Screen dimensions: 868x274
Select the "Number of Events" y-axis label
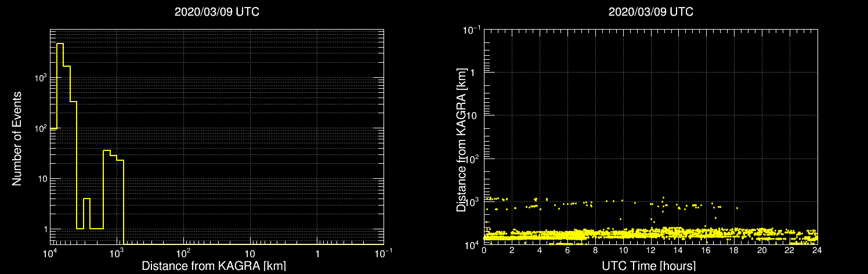click(17, 138)
